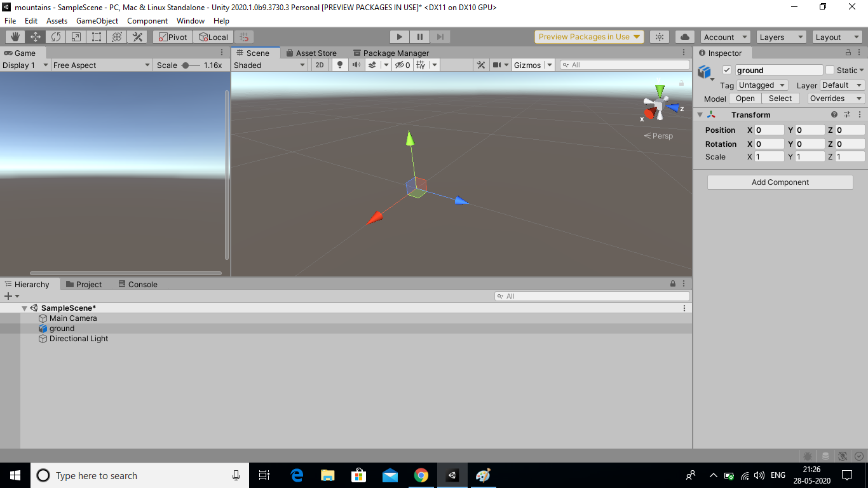Open the Layout dropdown

(x=837, y=37)
